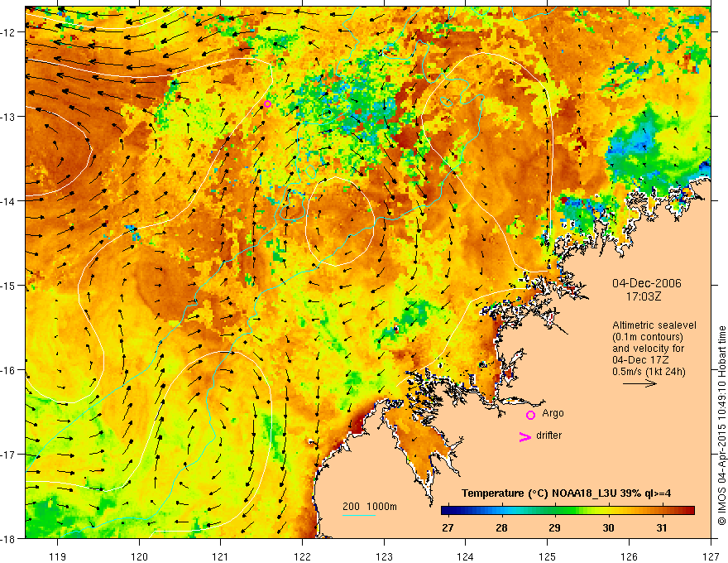The height and width of the screenshot is (563, 728).
Task: Click the '0.5m/s (1kt 24h)' scale text
Action: point(649,372)
